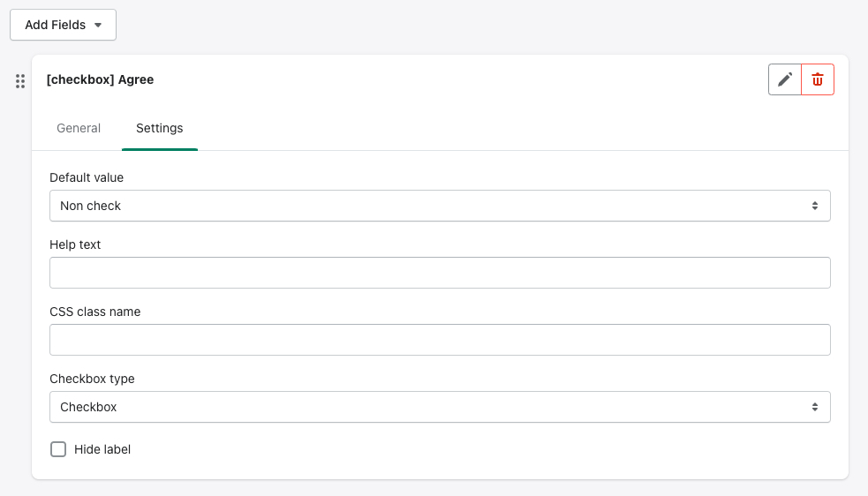Enable the Hide label checkbox
The height and width of the screenshot is (496, 868).
pos(58,449)
